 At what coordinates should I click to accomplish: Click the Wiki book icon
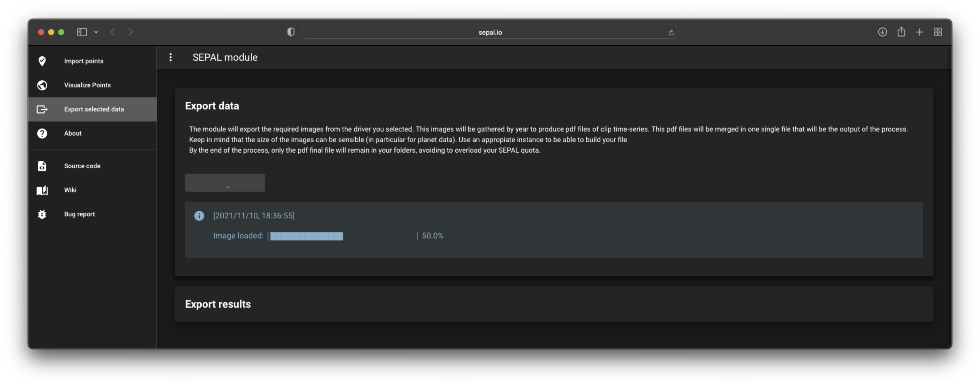click(42, 190)
